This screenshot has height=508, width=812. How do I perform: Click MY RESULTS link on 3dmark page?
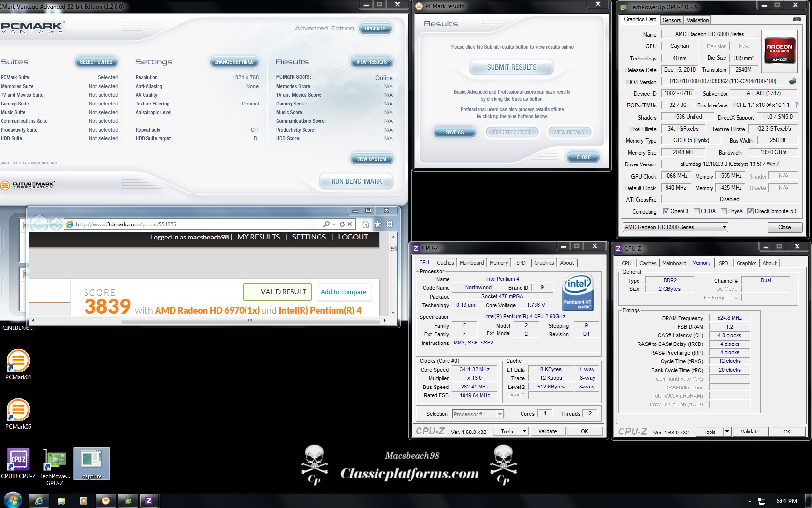(259, 237)
